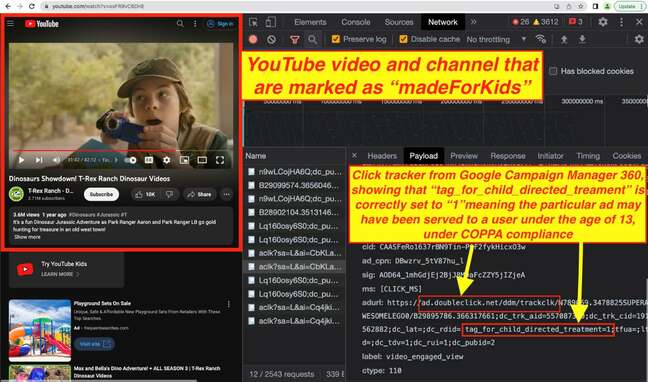Open network conditions wifi icon

pyautogui.click(x=541, y=39)
